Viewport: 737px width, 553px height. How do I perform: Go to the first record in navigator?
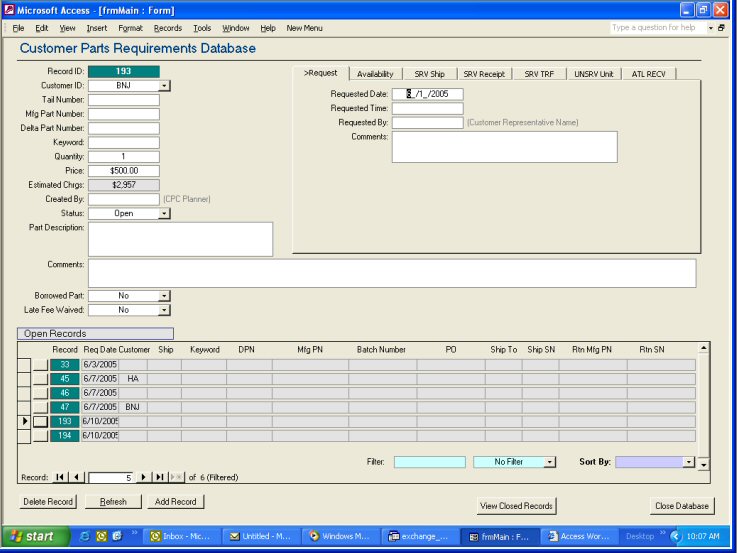point(60,478)
